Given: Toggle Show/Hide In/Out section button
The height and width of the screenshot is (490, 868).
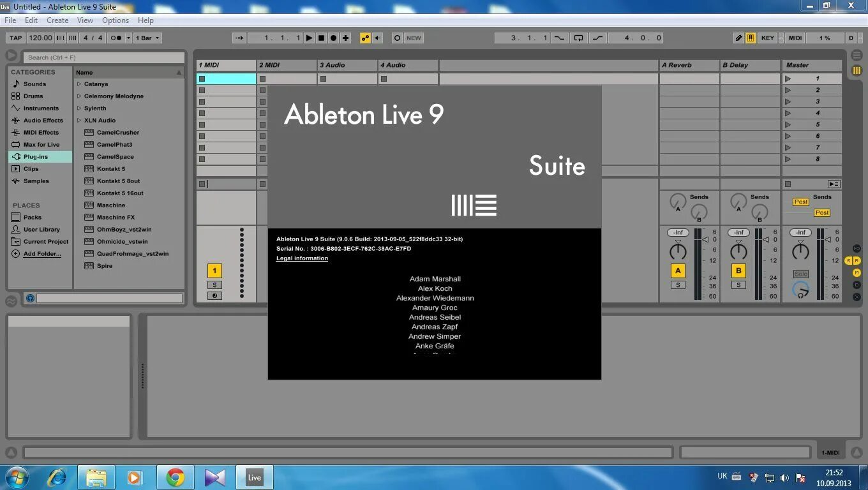Looking at the screenshot, I should coord(857,248).
